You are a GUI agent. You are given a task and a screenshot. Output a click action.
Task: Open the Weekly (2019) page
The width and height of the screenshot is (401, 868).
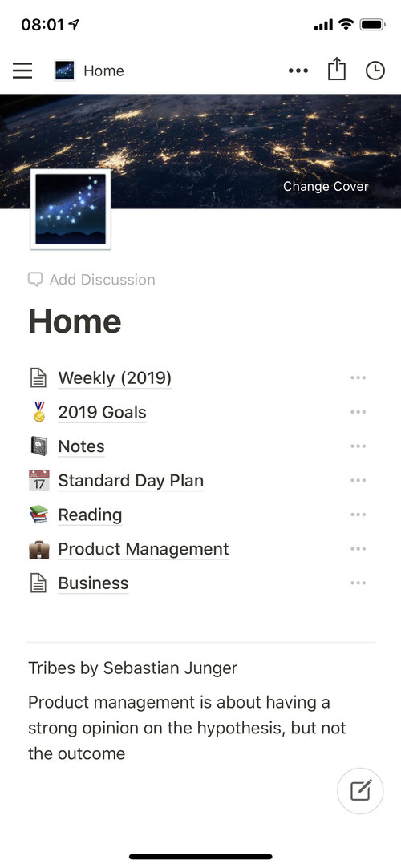115,378
